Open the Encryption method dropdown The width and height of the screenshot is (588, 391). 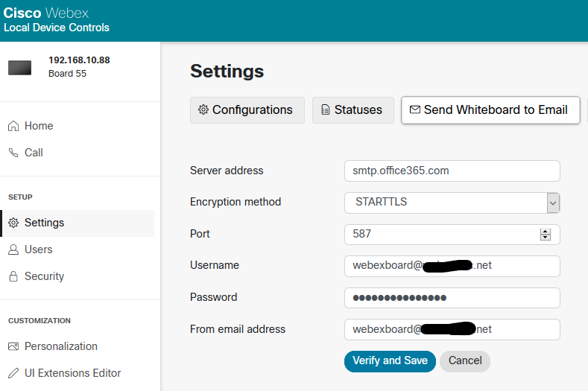452,203
